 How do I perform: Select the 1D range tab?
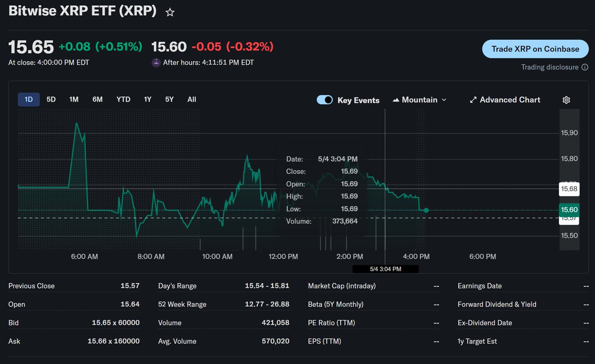pos(29,100)
